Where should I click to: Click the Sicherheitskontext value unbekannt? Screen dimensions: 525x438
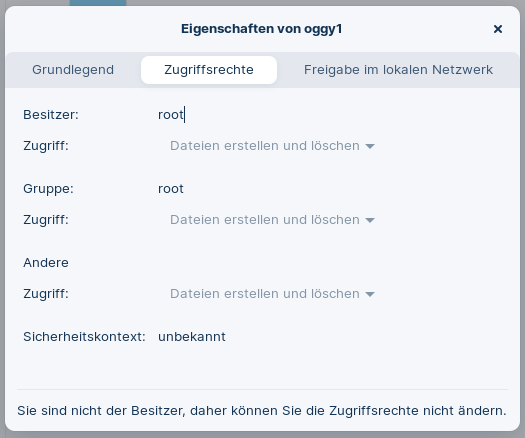192,337
